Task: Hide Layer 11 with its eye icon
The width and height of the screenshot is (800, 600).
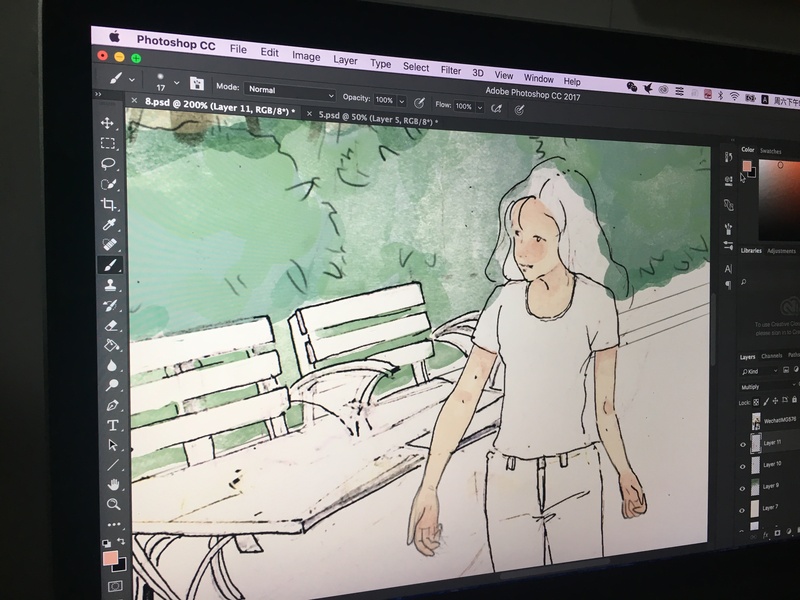Action: point(743,445)
